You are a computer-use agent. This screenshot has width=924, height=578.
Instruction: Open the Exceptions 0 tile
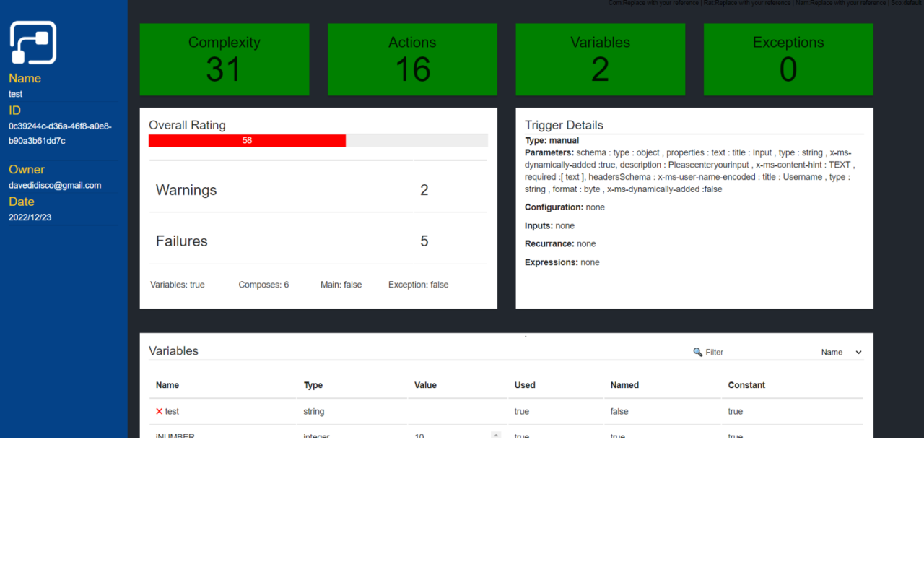(788, 59)
